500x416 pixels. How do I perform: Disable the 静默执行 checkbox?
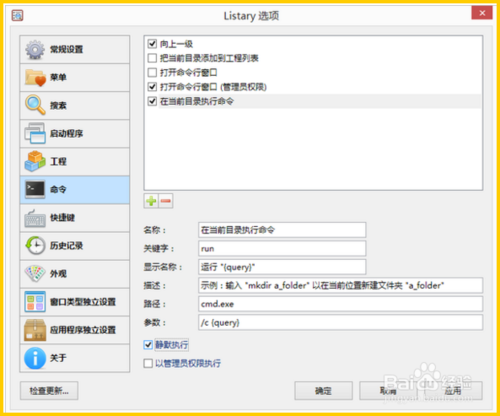coord(148,345)
